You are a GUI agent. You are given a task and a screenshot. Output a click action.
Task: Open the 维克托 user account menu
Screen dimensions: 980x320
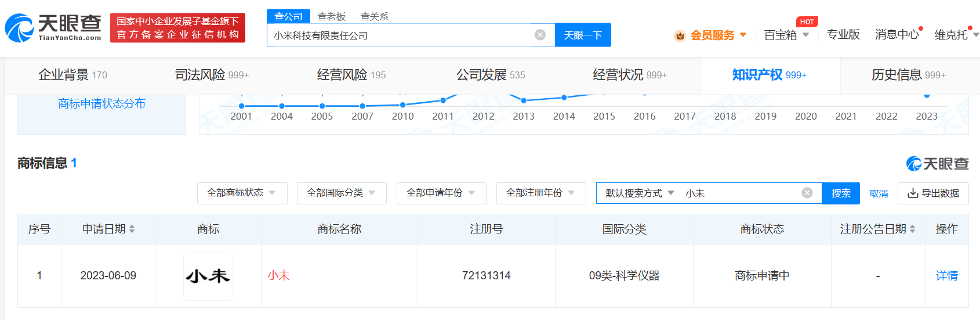pos(957,35)
